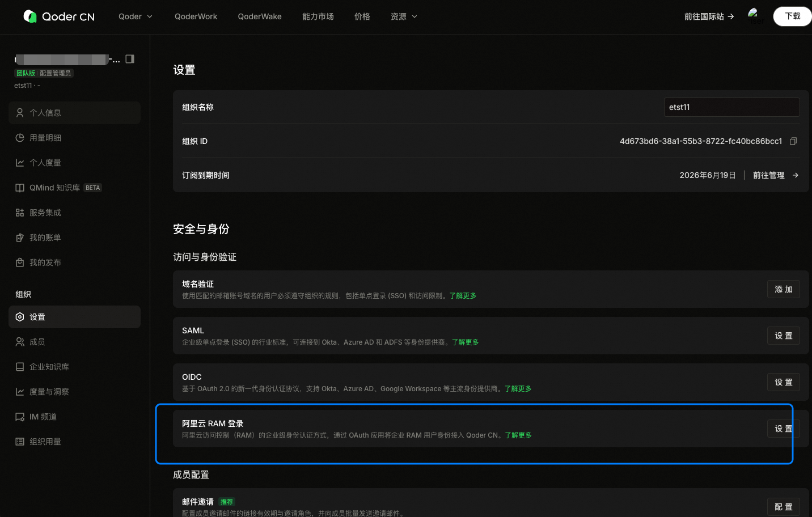Open 能力市场 in top navigation
This screenshot has height=517, width=812.
click(318, 16)
